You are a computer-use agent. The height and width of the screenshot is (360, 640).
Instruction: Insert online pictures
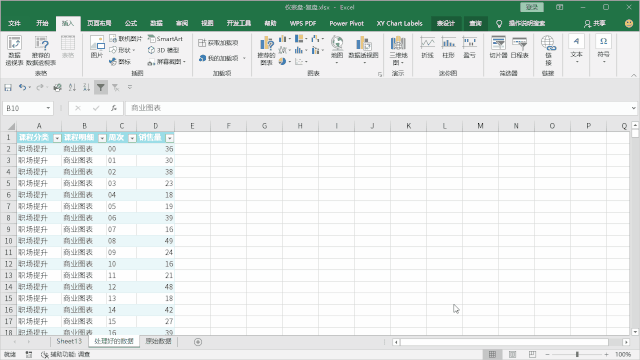[126, 39]
